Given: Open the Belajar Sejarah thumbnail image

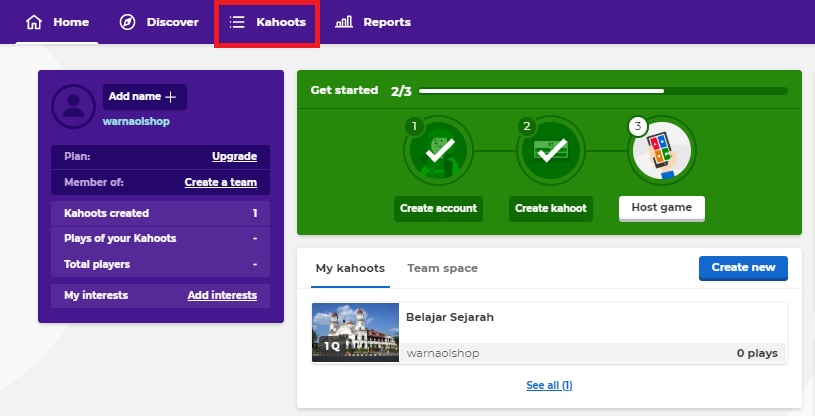Looking at the screenshot, I should 356,332.
